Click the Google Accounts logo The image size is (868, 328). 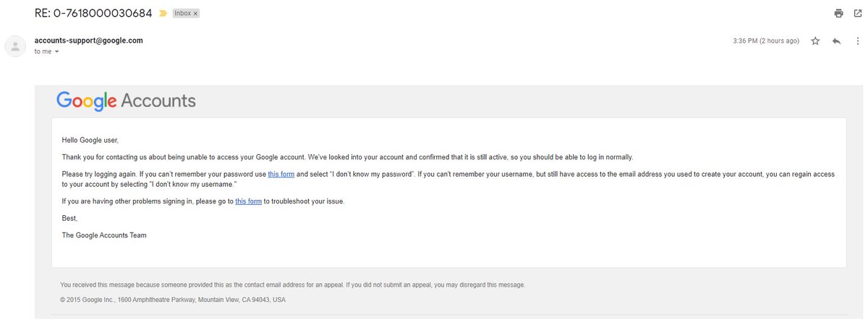point(126,101)
